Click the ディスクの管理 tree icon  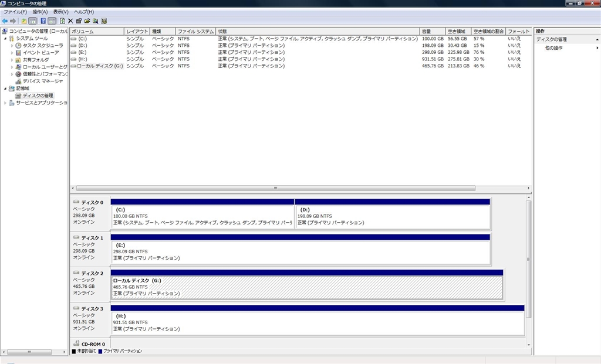click(x=18, y=96)
